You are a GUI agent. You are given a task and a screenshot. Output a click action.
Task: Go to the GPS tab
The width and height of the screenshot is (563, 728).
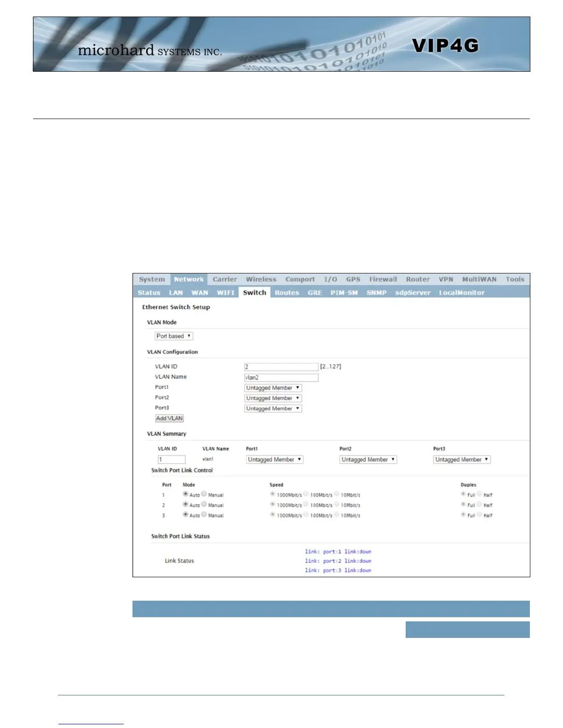click(353, 279)
